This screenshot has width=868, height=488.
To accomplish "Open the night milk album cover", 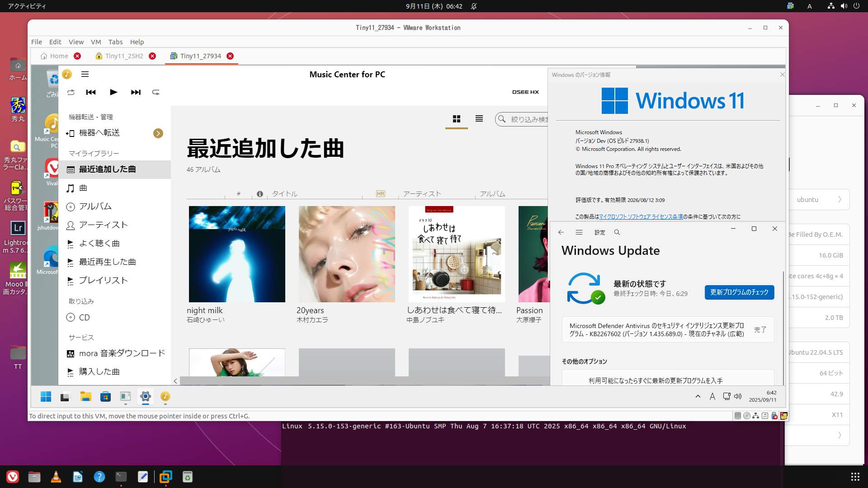I will coord(237,254).
